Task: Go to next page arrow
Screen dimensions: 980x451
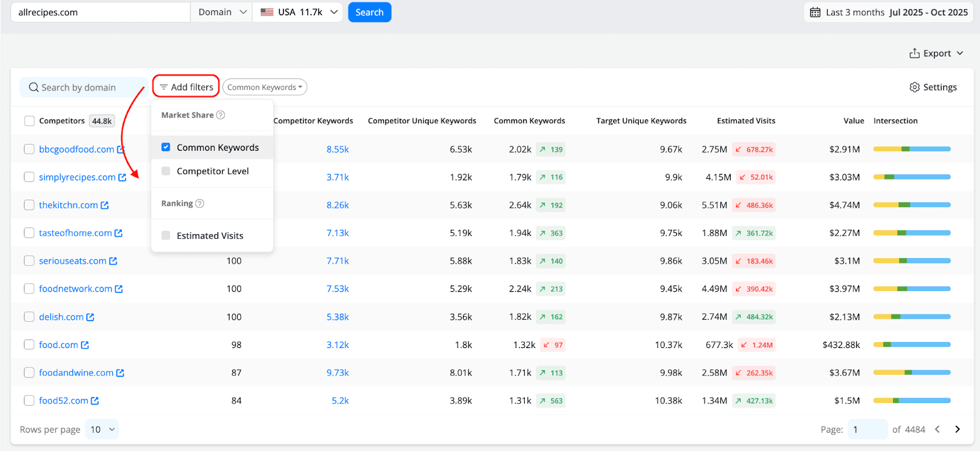Action: (x=957, y=430)
